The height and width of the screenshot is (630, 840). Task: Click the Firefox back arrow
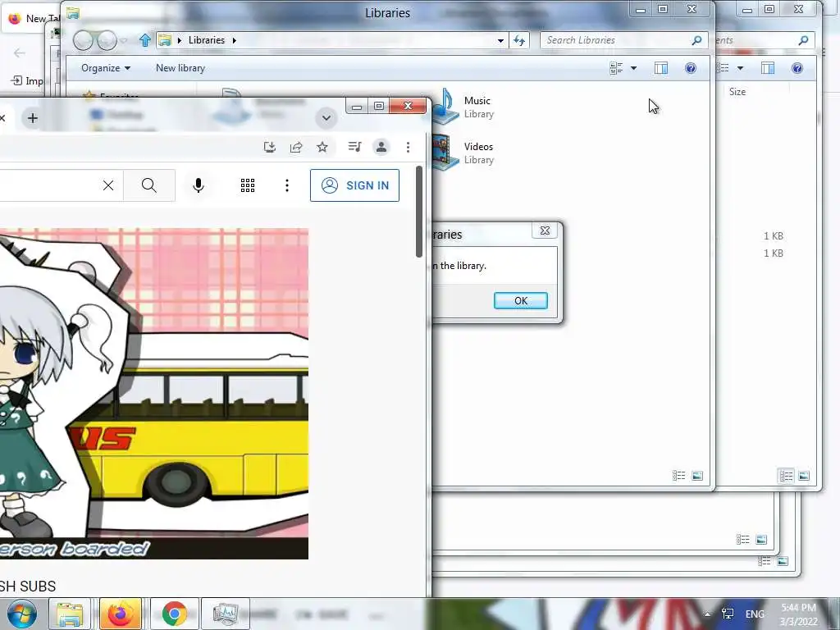20,52
